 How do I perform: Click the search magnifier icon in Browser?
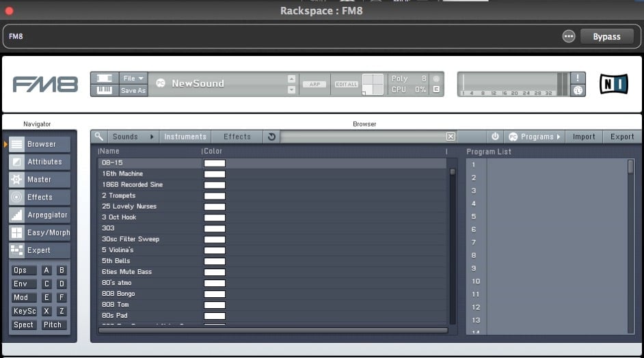click(x=99, y=137)
